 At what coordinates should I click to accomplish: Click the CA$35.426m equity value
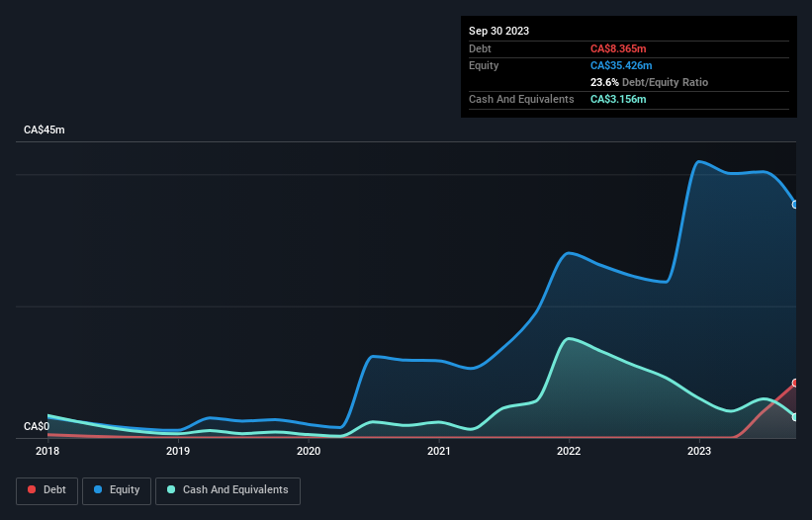coord(621,65)
